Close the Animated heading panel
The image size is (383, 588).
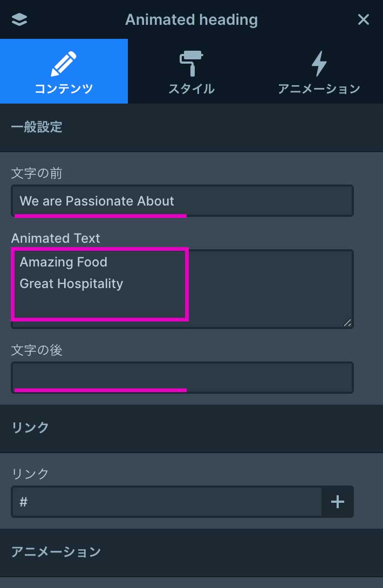[x=364, y=20]
